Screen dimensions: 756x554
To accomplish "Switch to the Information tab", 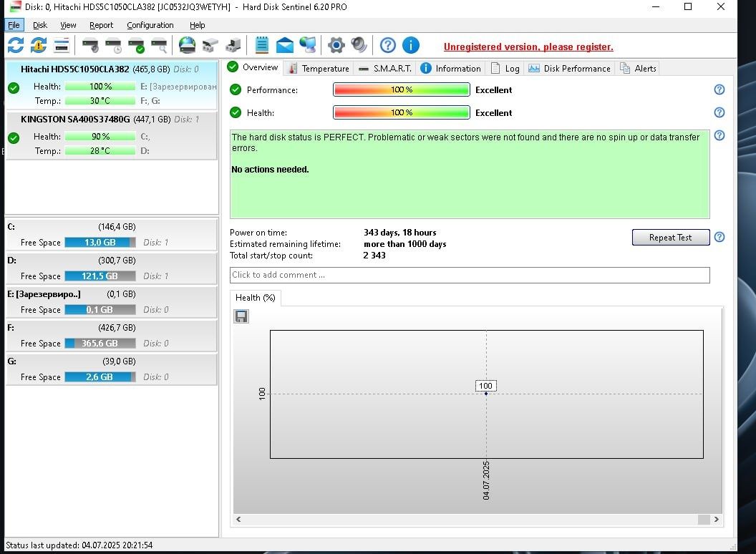I will 451,69.
